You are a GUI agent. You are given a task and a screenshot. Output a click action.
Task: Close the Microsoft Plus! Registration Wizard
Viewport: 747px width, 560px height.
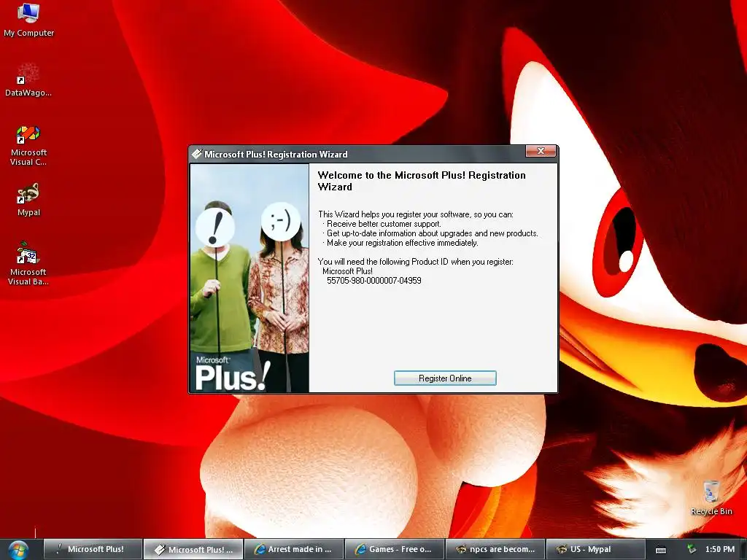[541, 151]
